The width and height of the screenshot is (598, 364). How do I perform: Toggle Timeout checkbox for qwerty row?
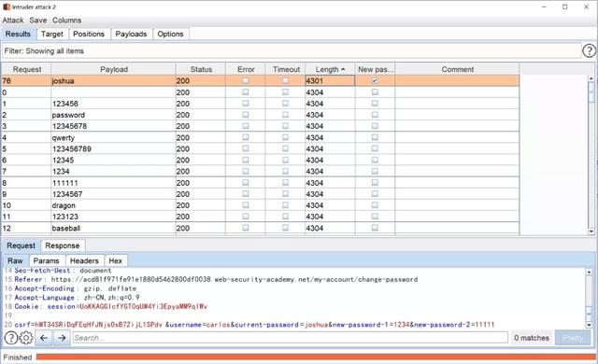[x=285, y=137]
